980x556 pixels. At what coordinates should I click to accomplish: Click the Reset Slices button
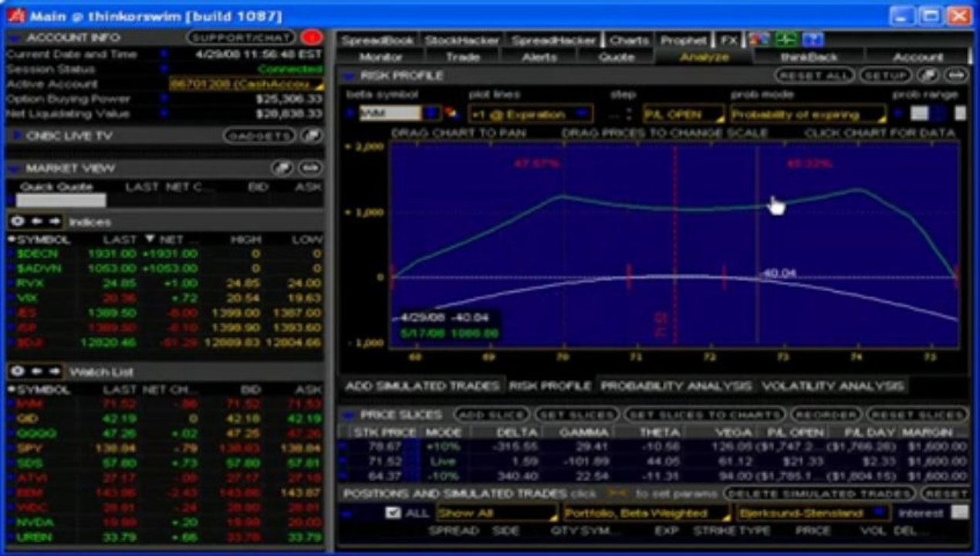(917, 415)
